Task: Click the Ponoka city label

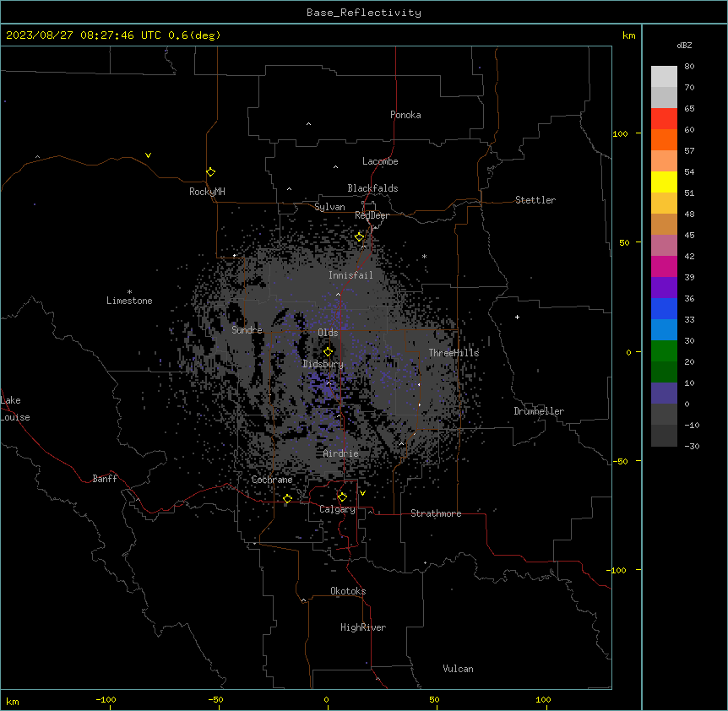Action: (405, 115)
